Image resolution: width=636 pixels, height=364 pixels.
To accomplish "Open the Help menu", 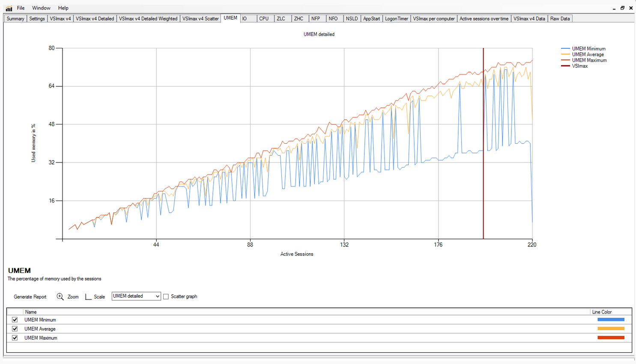I will pos(63,8).
